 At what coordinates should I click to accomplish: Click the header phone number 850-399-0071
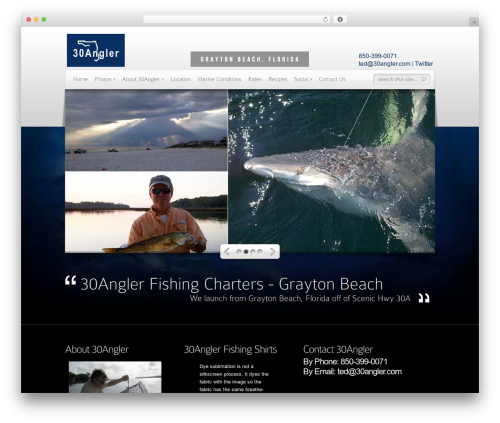click(378, 56)
